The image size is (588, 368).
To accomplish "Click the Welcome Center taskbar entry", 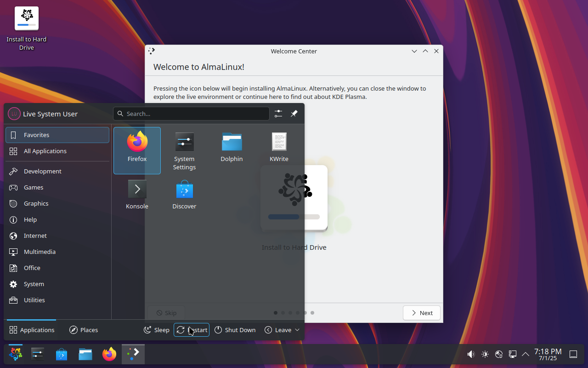I will tap(133, 354).
